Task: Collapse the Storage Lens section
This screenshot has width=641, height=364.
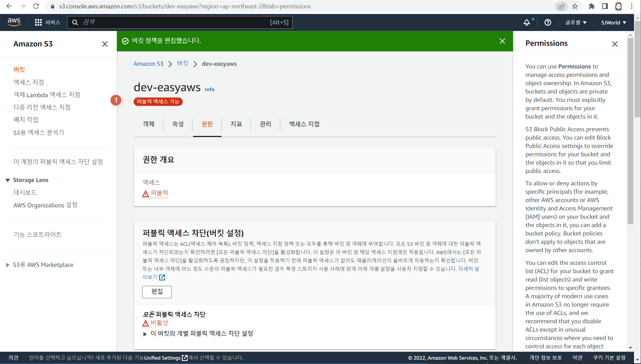Action: (x=8, y=180)
